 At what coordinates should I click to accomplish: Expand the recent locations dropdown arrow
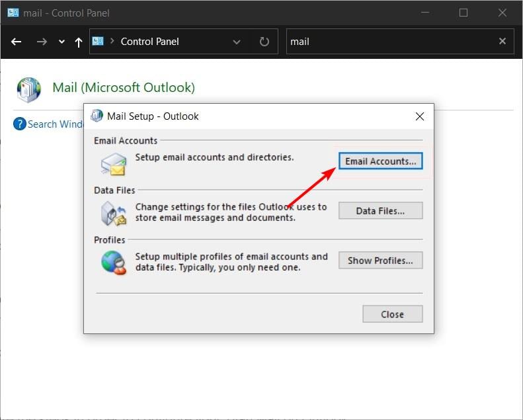pyautogui.click(x=61, y=42)
